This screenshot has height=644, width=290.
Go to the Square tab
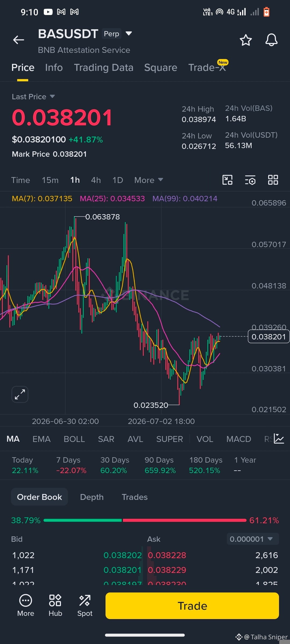161,68
